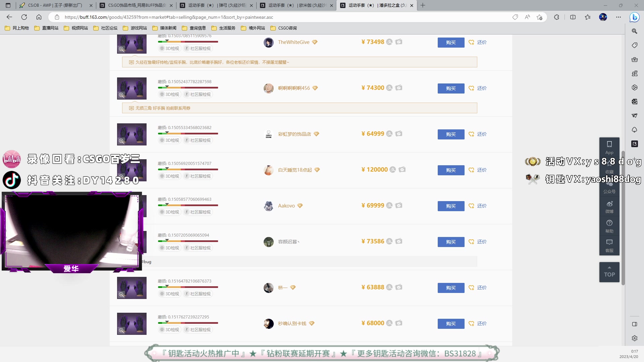Open CSGO咨询 bookmarks folder
The height and width of the screenshot is (362, 644).
[x=283, y=28]
